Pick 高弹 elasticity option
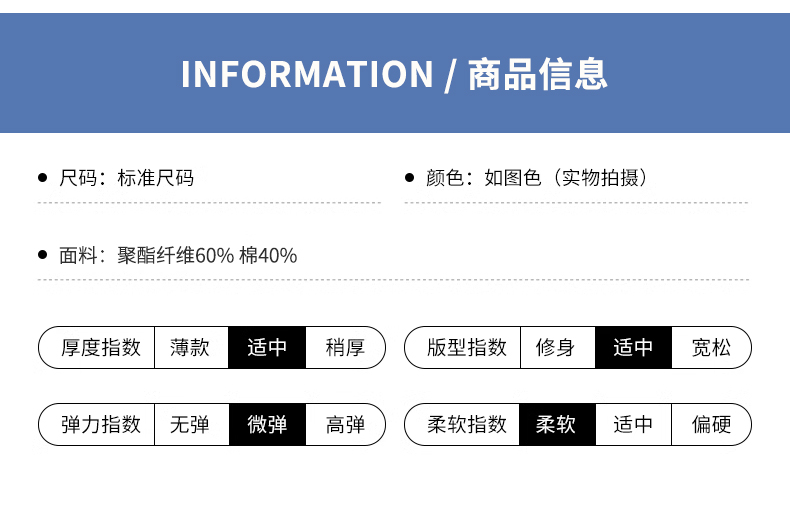 [345, 425]
